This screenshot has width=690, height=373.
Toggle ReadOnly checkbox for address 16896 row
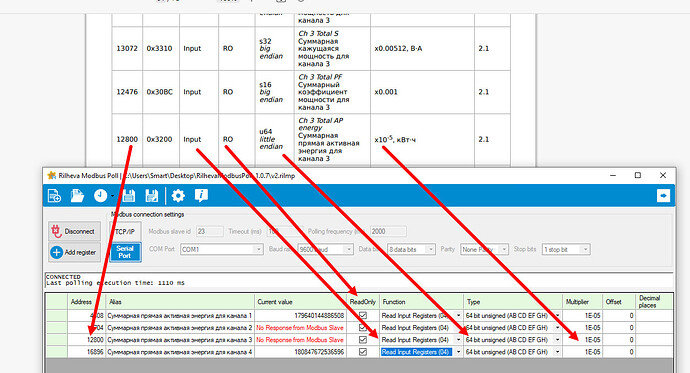point(363,352)
